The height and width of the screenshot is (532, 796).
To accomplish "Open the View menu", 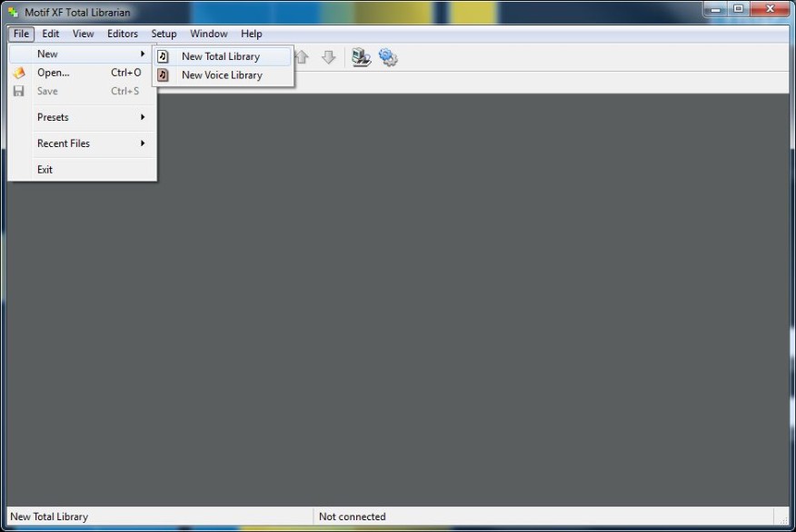I will point(83,34).
